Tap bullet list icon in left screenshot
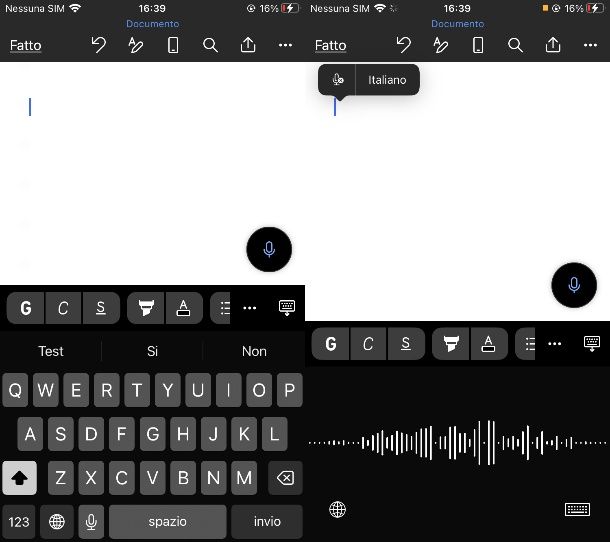Viewport: 610px width, 542px height. click(x=221, y=308)
